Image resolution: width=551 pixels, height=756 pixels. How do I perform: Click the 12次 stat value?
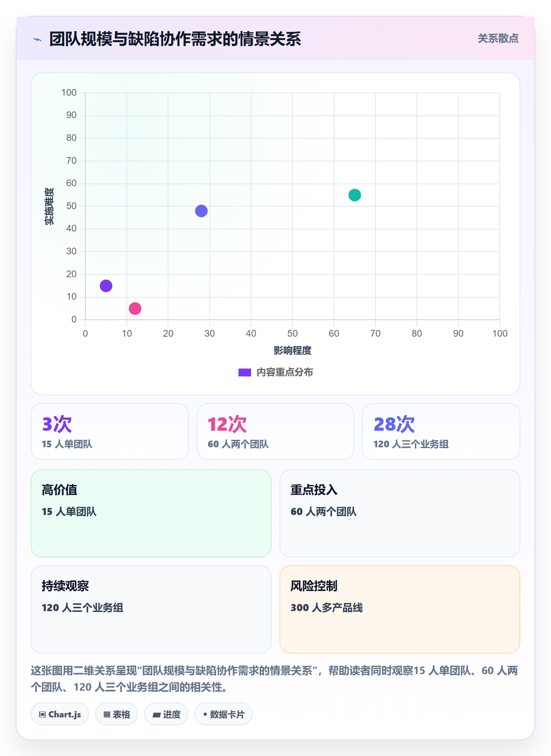tap(227, 424)
